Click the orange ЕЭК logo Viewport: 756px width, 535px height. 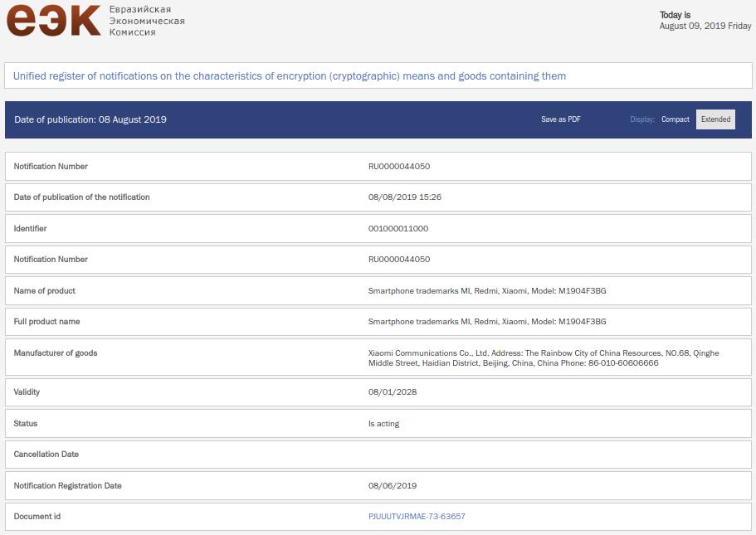point(53,20)
